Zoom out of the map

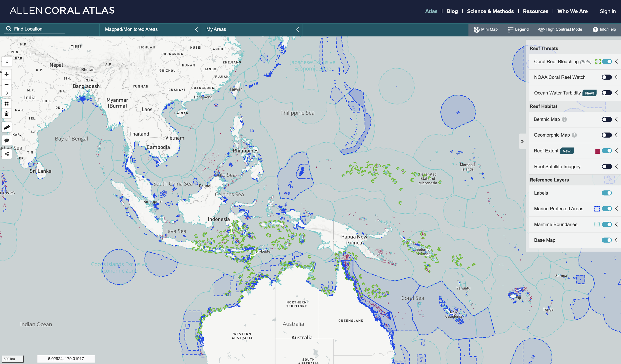tap(7, 84)
